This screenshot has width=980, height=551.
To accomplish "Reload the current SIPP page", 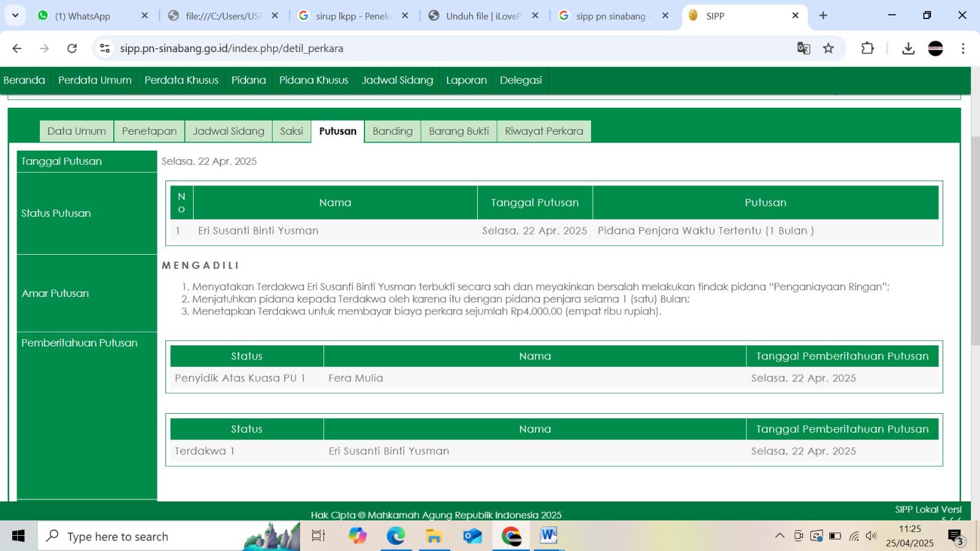I will click(72, 48).
